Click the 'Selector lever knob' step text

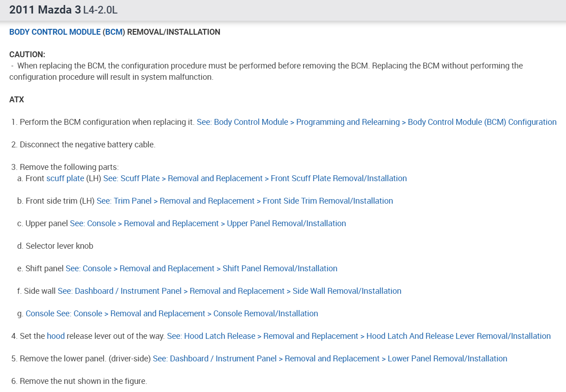coord(59,246)
